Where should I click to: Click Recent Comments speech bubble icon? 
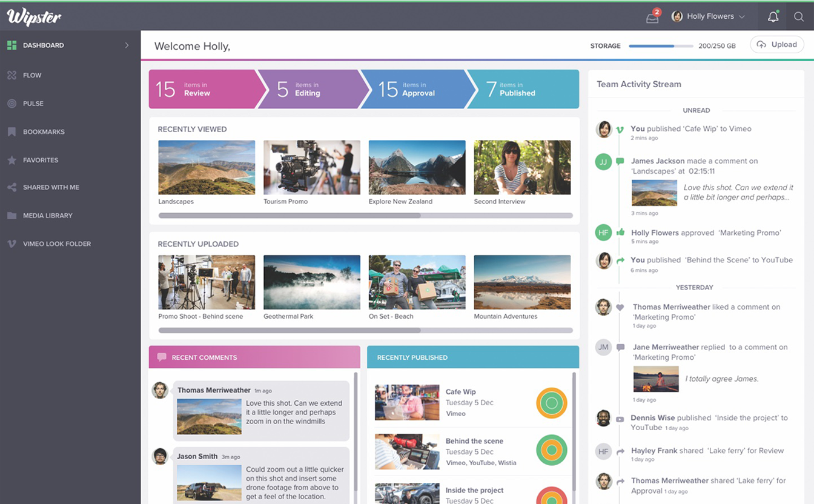(162, 357)
